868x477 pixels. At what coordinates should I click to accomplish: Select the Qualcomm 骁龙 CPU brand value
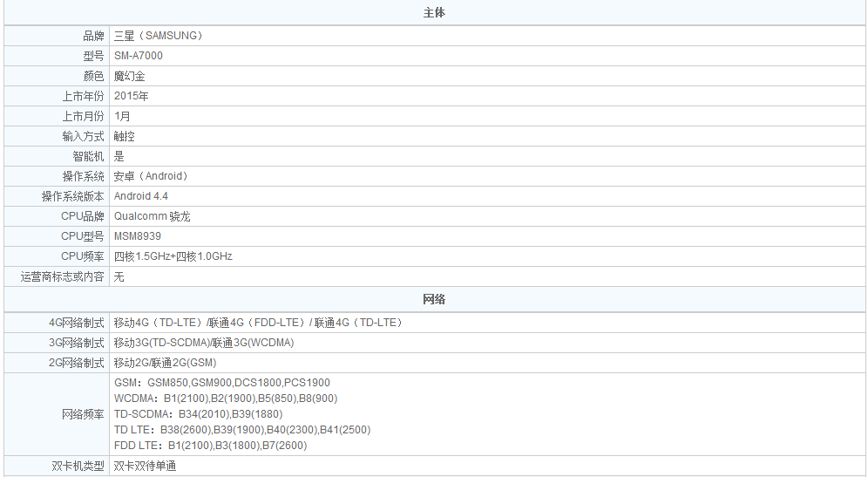coord(153,216)
